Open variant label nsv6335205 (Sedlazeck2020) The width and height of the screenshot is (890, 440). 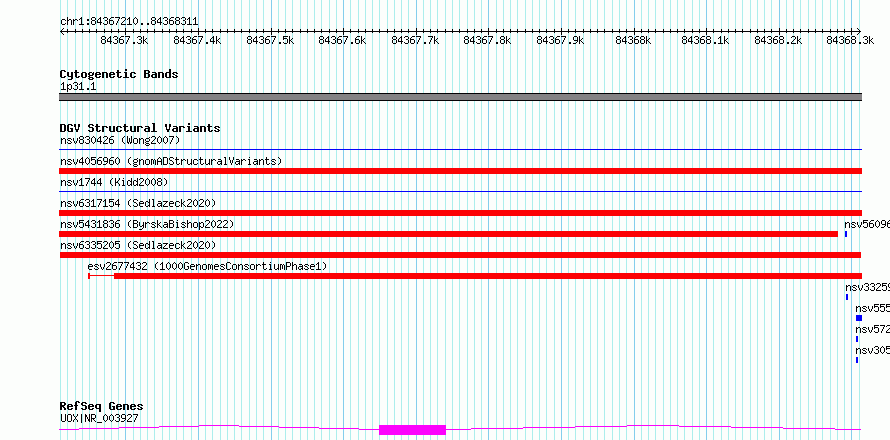138,245
